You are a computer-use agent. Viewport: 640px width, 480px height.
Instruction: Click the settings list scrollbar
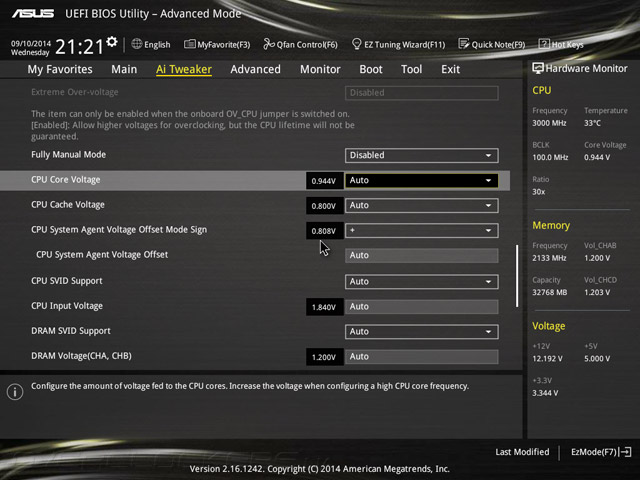point(517,276)
